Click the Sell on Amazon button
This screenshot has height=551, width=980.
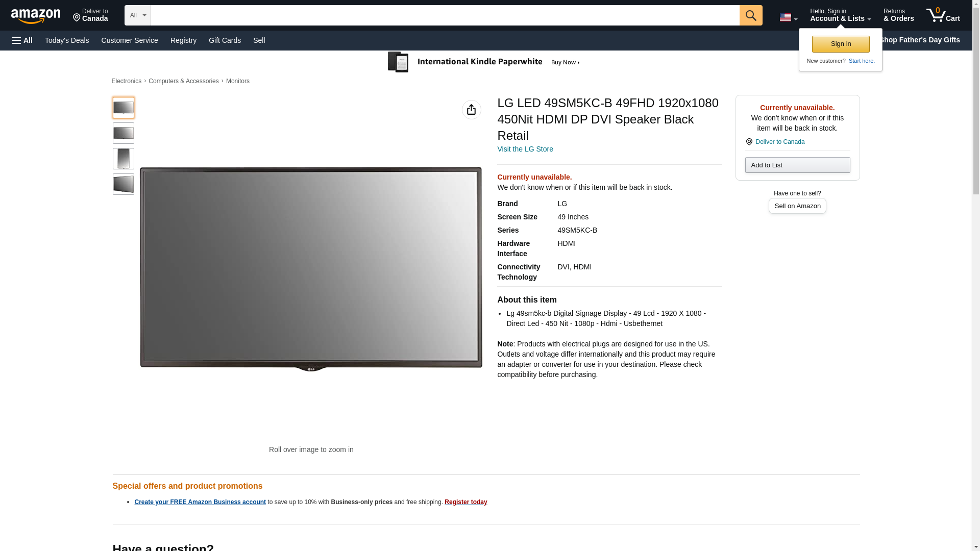pyautogui.click(x=797, y=206)
